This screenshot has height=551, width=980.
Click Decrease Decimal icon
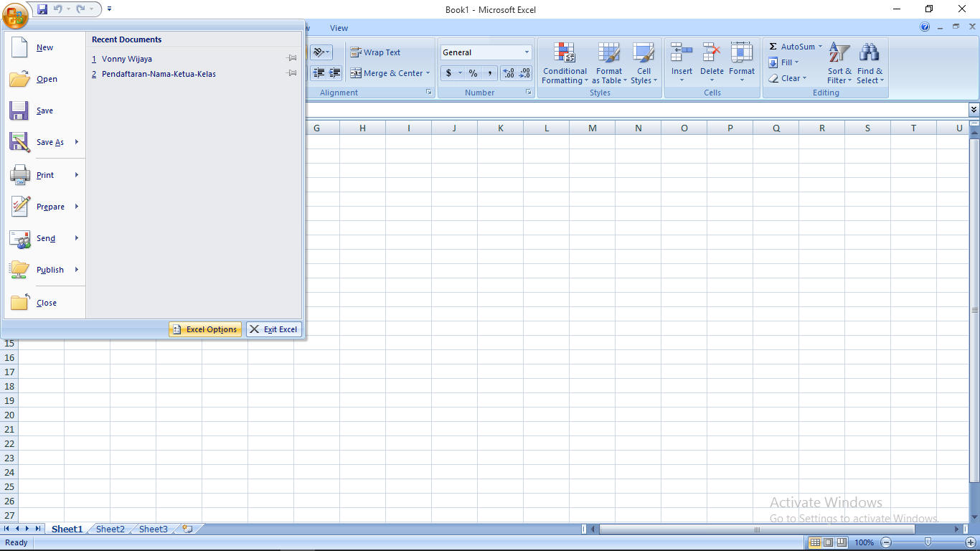524,73
